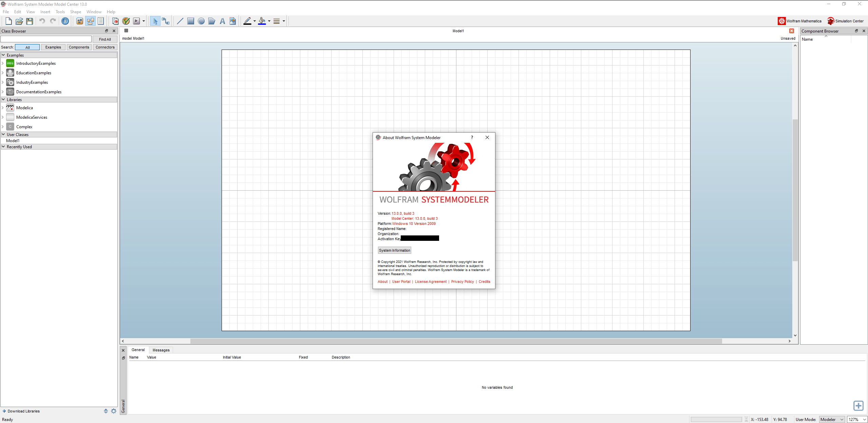
Task: Create a new model with New icon
Action: [9, 21]
